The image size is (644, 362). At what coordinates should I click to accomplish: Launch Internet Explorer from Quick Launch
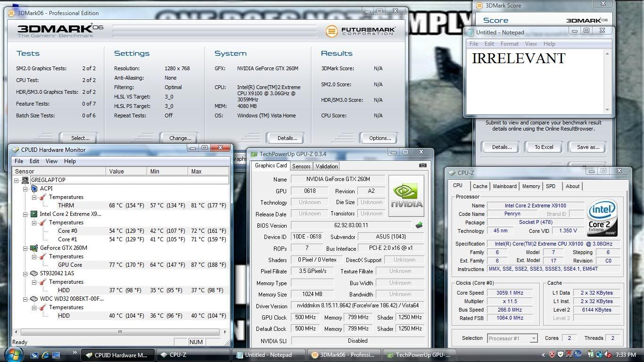click(45, 355)
